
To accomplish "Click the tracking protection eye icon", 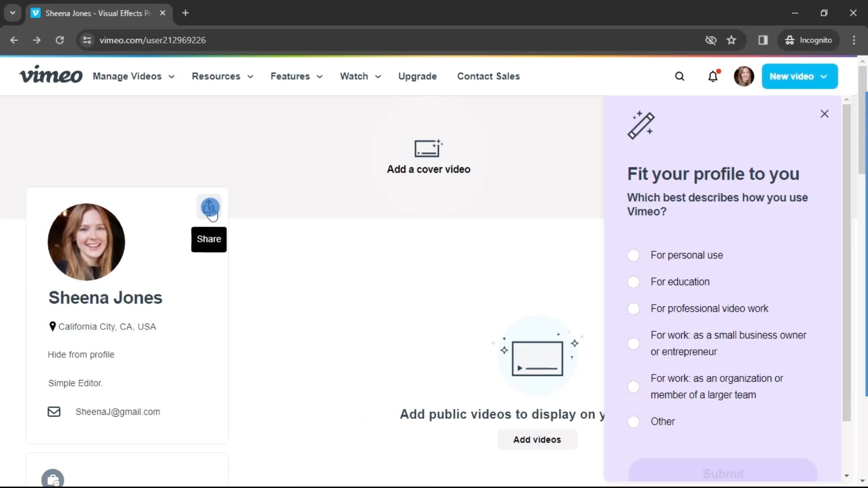I will coord(711,40).
